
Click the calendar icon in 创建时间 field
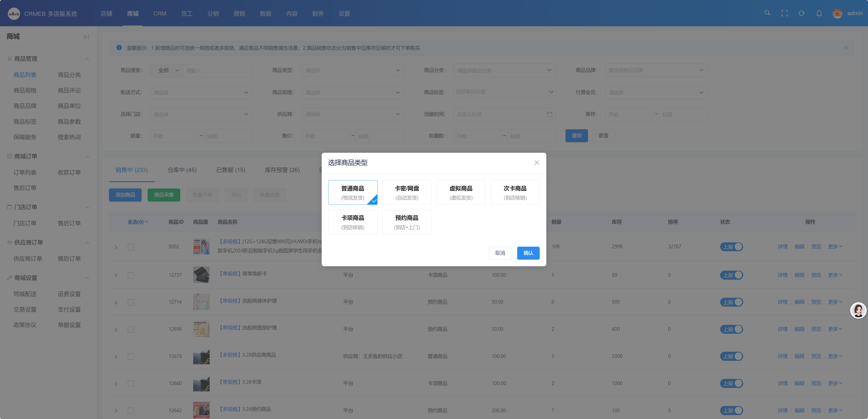[549, 114]
